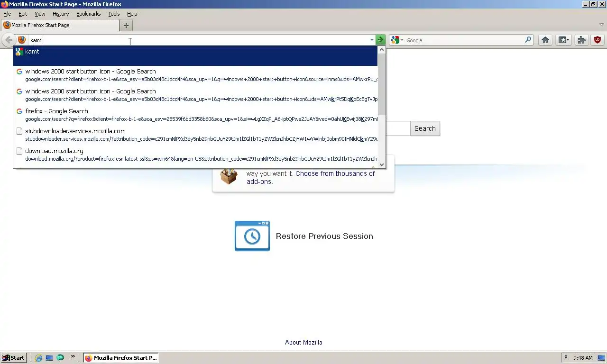
Task: Click the search magnifier in Google box
Action: pos(528,40)
